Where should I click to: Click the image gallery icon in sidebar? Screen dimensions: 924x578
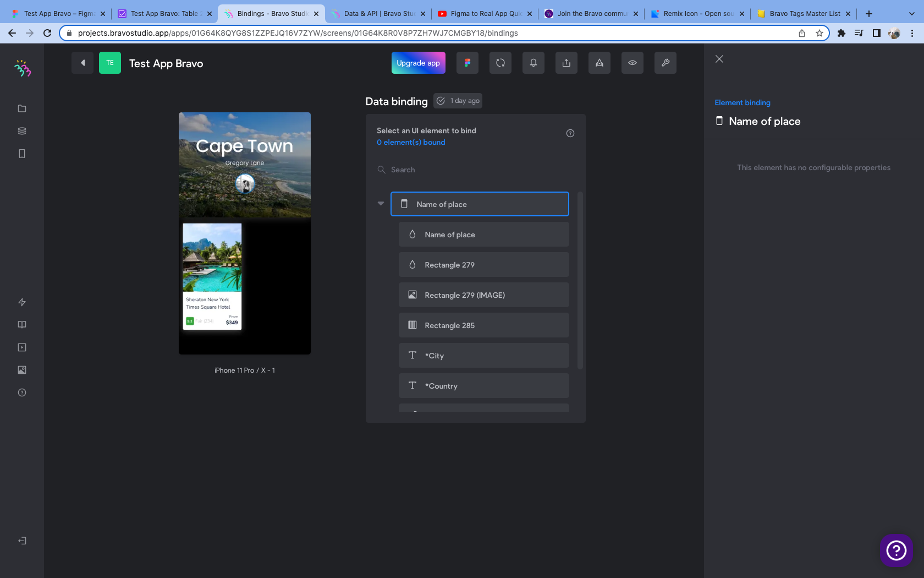tap(22, 370)
